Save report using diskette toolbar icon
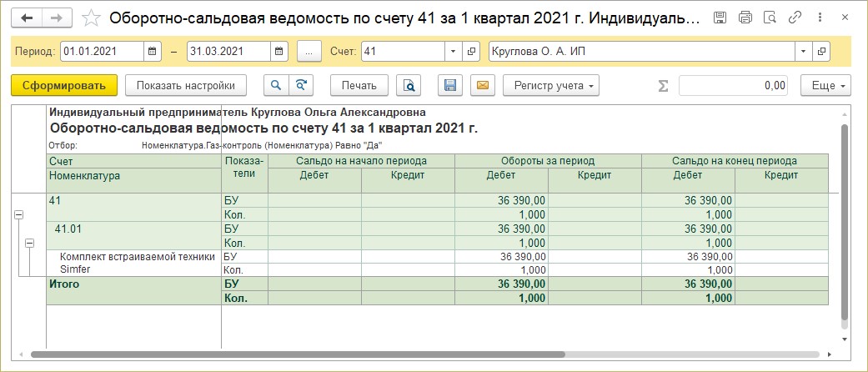This screenshot has width=868, height=372. [450, 85]
